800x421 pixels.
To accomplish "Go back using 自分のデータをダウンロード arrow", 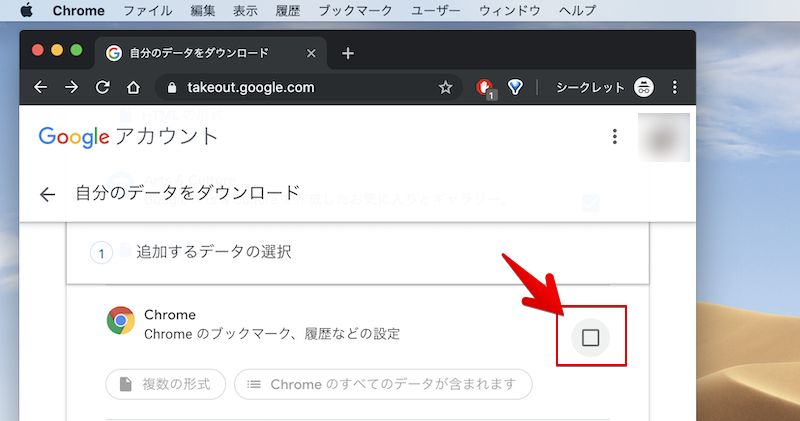I will pyautogui.click(x=47, y=193).
